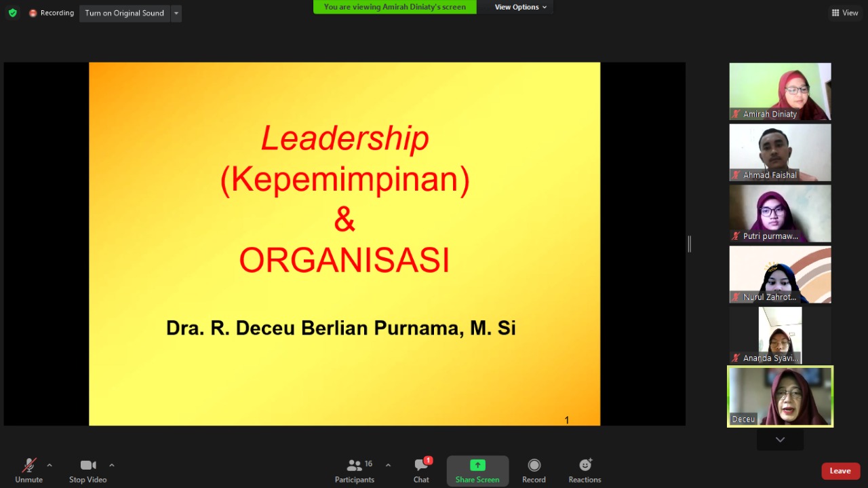This screenshot has width=868, height=488.
Task: Open video settings arrow next to Stop Video
Action: click(111, 464)
